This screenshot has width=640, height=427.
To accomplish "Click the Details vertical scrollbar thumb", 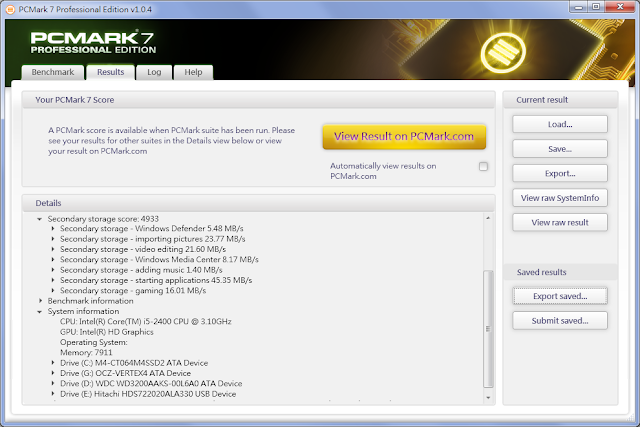I will [488, 329].
